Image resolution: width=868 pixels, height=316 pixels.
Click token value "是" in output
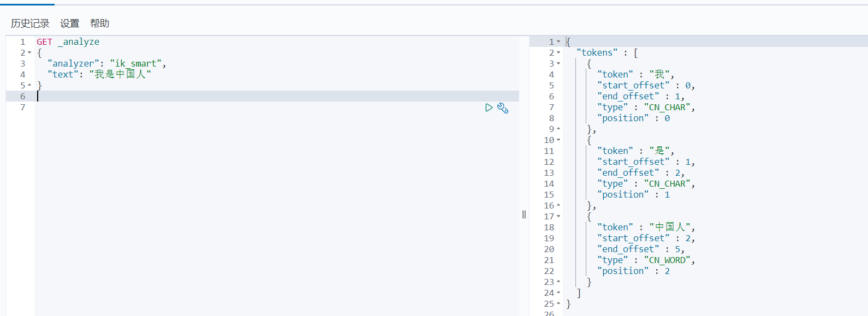659,151
